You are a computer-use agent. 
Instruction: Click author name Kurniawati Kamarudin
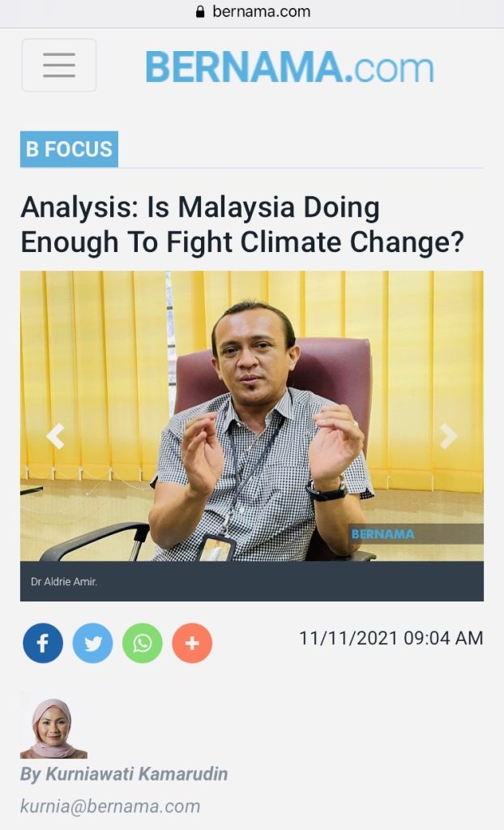[124, 774]
